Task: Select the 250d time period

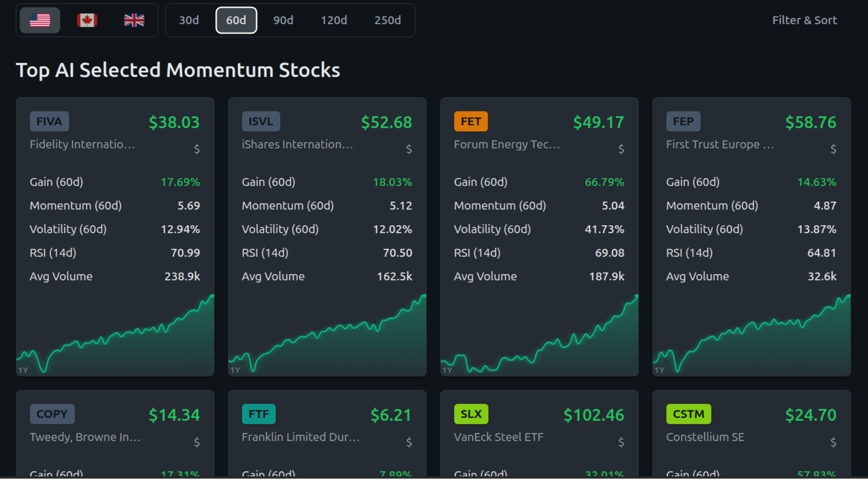Action: tap(388, 20)
